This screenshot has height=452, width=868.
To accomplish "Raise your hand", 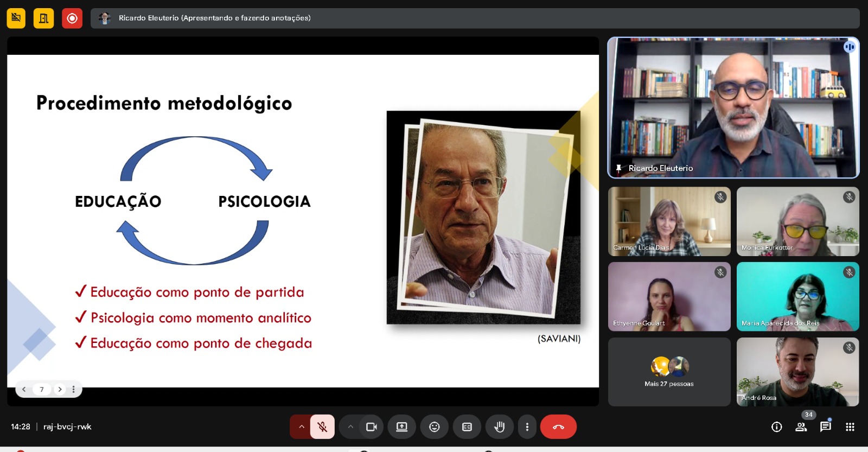I will [x=499, y=427].
